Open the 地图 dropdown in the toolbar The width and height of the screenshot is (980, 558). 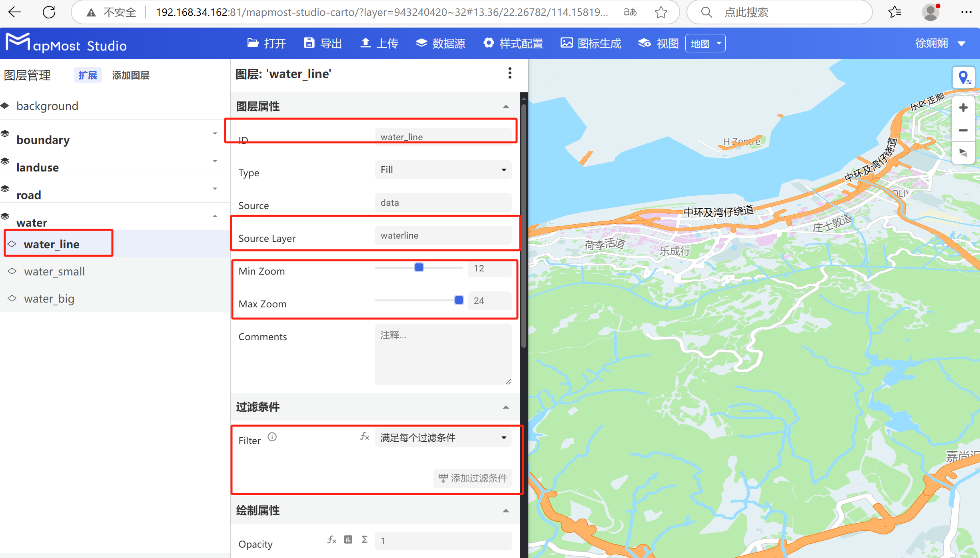[705, 43]
